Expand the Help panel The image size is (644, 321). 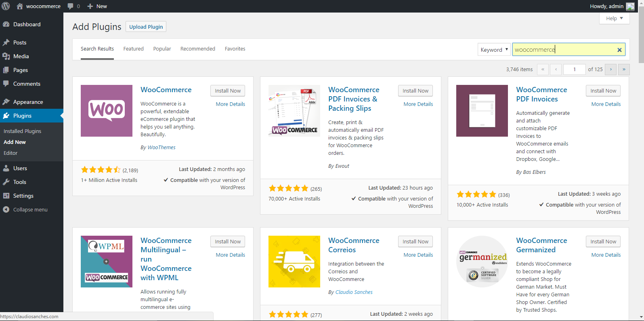[x=614, y=18]
